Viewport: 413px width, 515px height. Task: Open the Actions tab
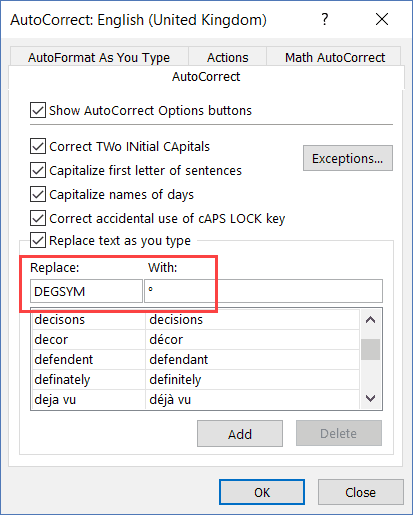228,57
